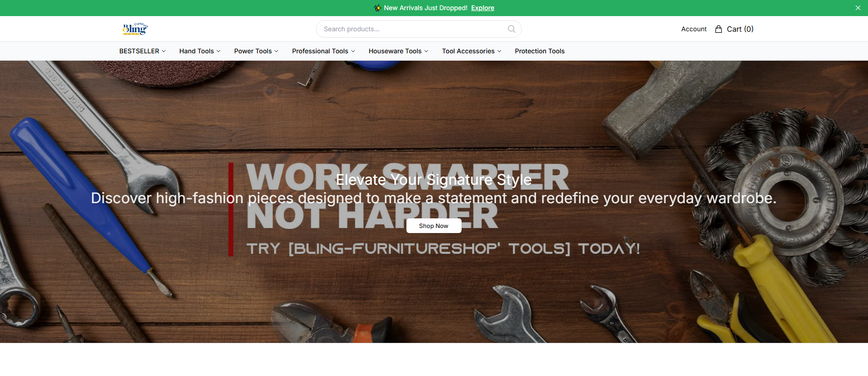Expand the Power Tools chevron arrow
Screen dimensions: 868x376
[x=276, y=51]
